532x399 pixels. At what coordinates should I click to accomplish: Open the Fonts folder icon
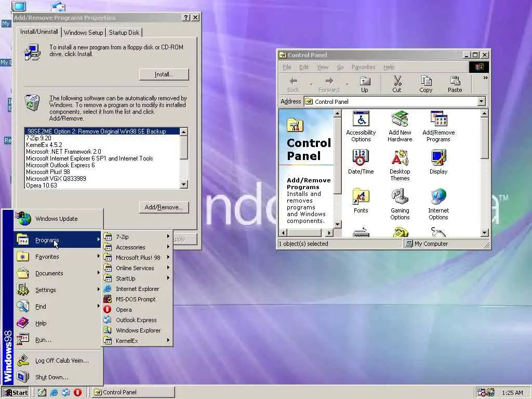[361, 201]
